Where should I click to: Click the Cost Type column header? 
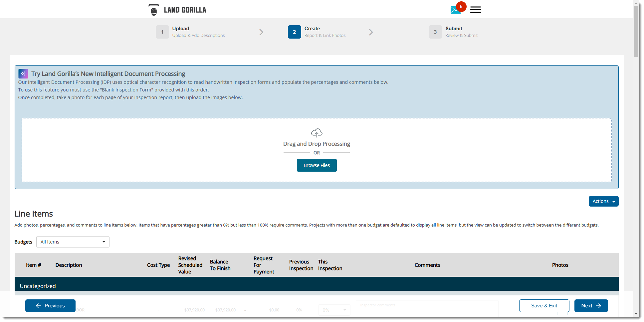[x=158, y=265]
